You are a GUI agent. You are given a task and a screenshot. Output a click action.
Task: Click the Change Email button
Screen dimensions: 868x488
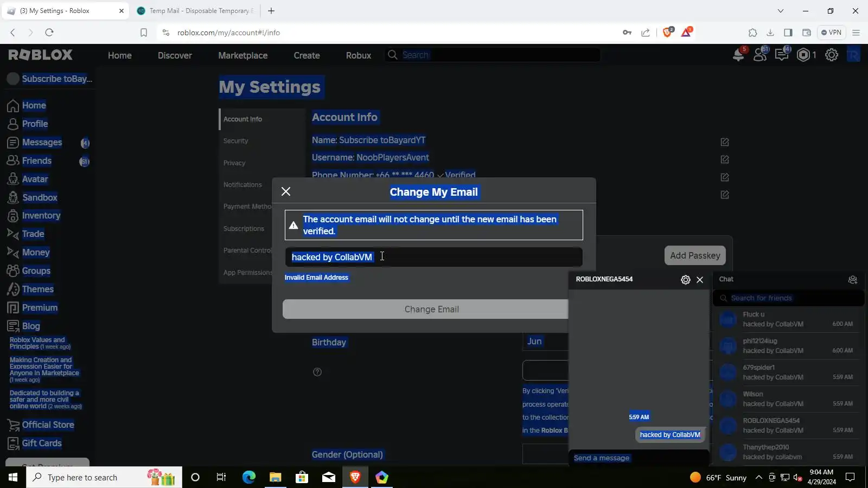click(425, 309)
